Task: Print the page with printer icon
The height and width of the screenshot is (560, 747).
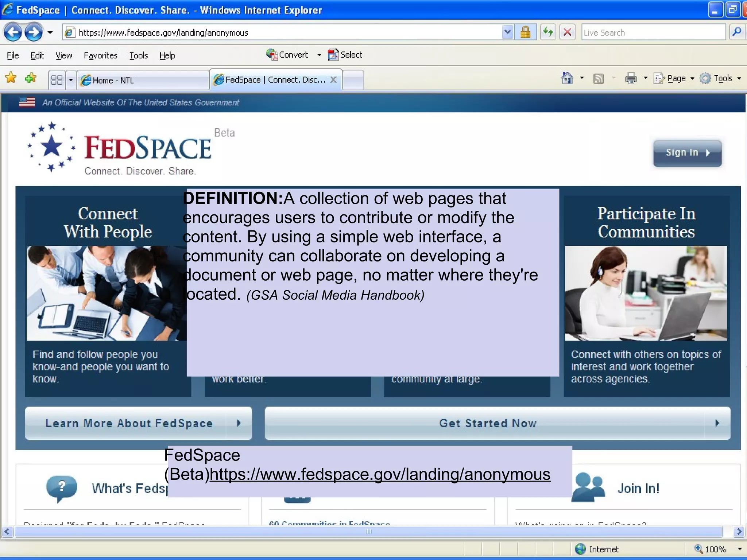Action: [x=631, y=78]
